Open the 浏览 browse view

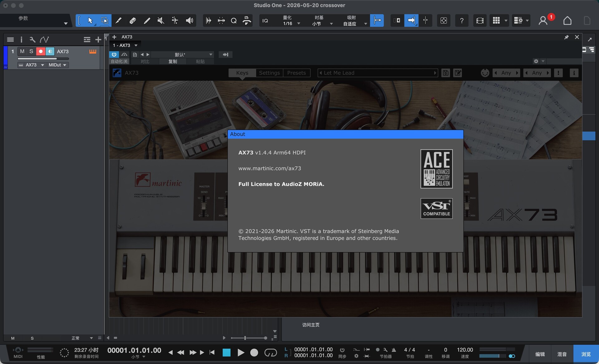tap(586, 354)
